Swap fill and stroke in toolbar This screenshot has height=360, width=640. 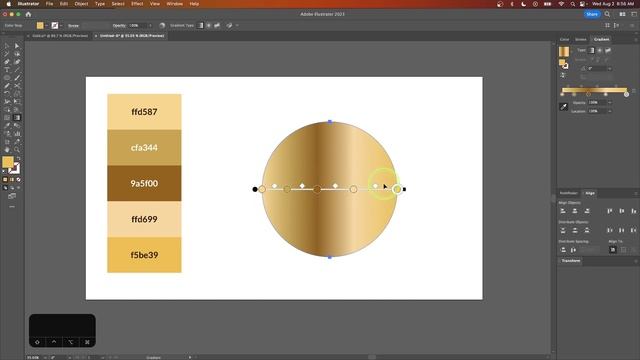(x=18, y=158)
